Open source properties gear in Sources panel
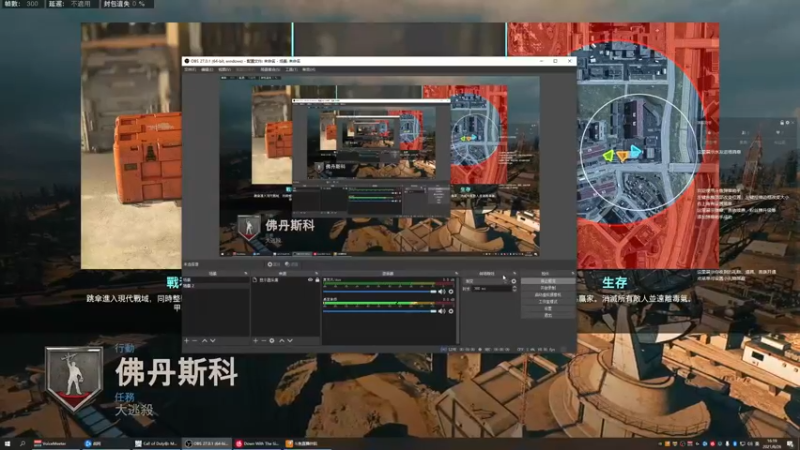The image size is (800, 450). click(272, 340)
